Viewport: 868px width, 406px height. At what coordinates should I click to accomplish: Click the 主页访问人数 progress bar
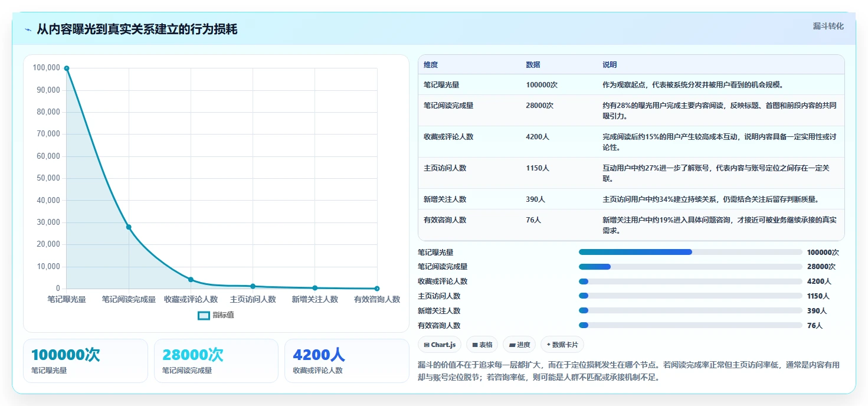pyautogui.click(x=690, y=296)
